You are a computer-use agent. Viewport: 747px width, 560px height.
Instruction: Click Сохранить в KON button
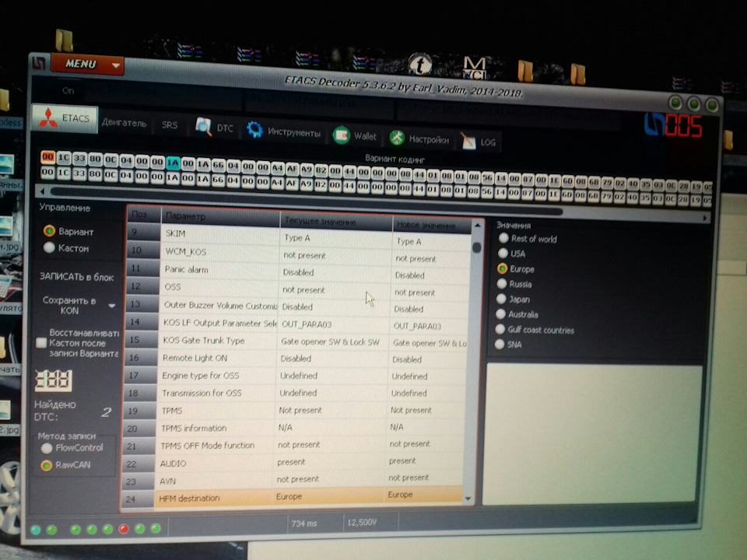(69, 305)
